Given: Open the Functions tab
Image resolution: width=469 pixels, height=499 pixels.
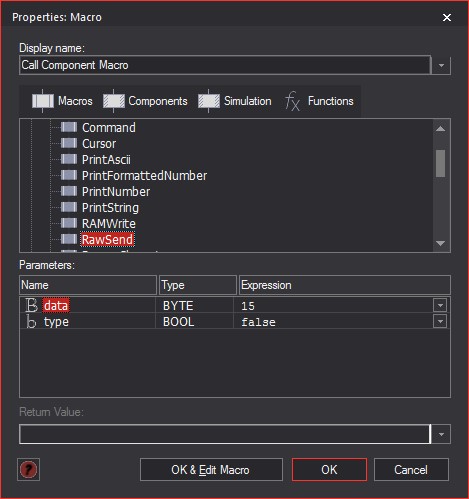Looking at the screenshot, I should 319,101.
